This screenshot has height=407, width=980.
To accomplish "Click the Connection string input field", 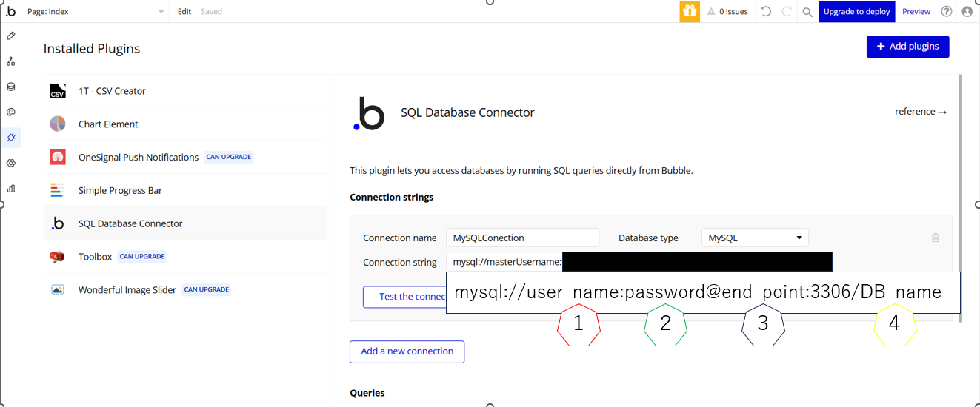I will pos(639,262).
